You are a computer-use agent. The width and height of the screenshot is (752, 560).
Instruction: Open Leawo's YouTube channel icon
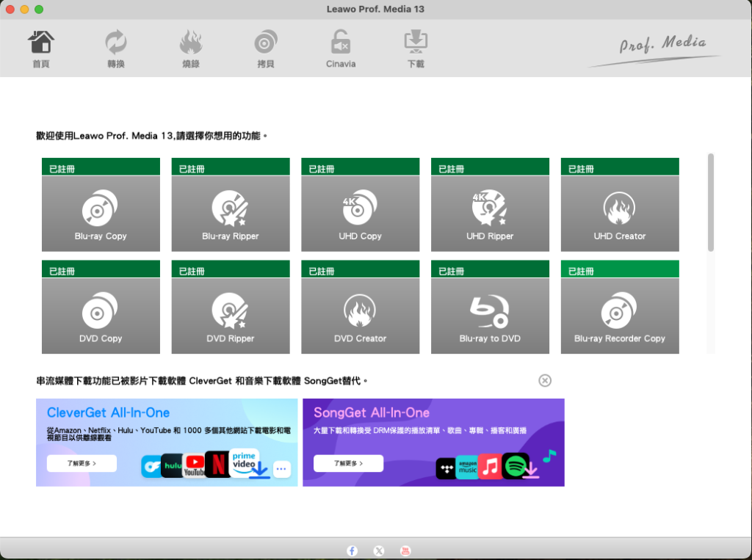(405, 550)
